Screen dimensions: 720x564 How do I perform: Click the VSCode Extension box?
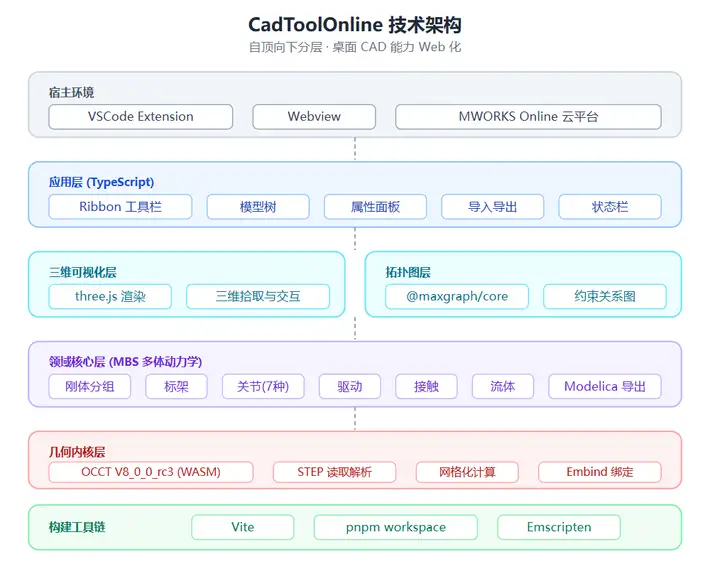coord(141,117)
